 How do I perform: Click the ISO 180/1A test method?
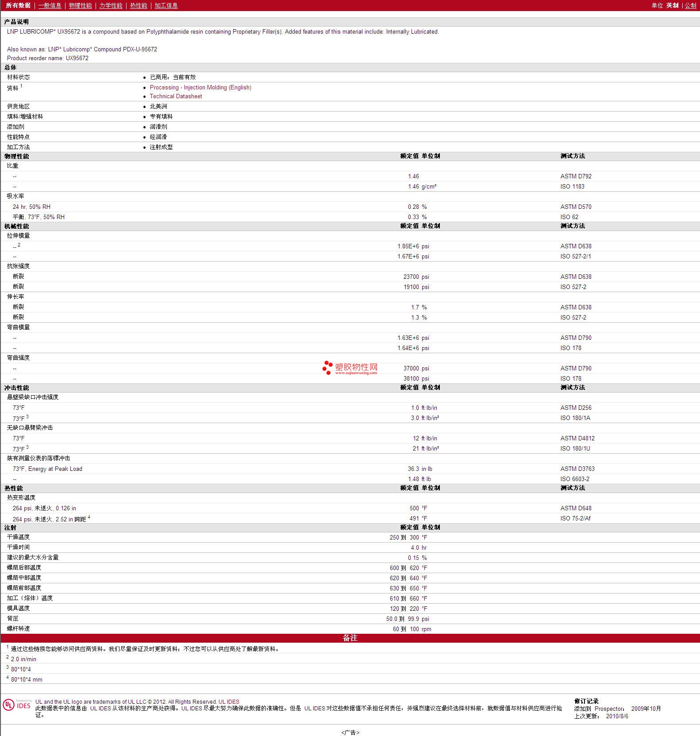click(x=575, y=418)
